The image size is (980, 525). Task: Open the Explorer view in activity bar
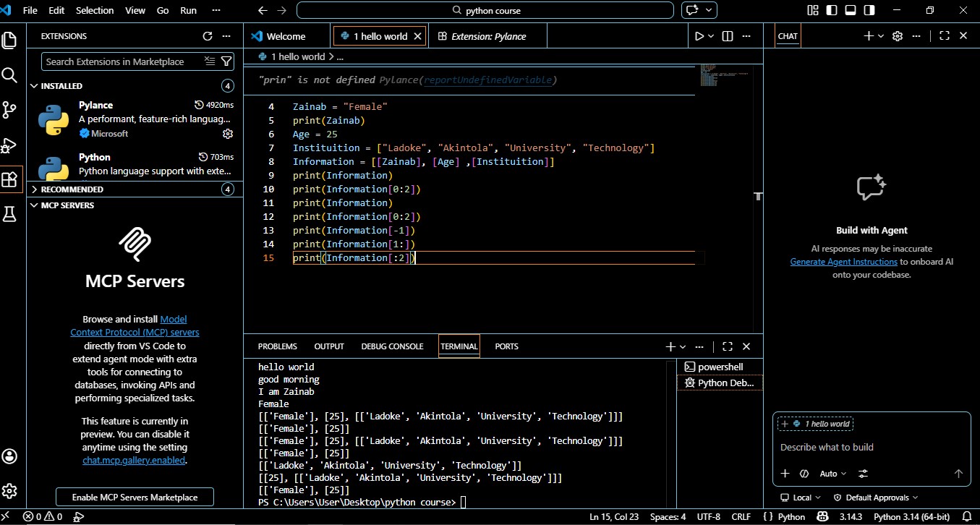coord(9,40)
